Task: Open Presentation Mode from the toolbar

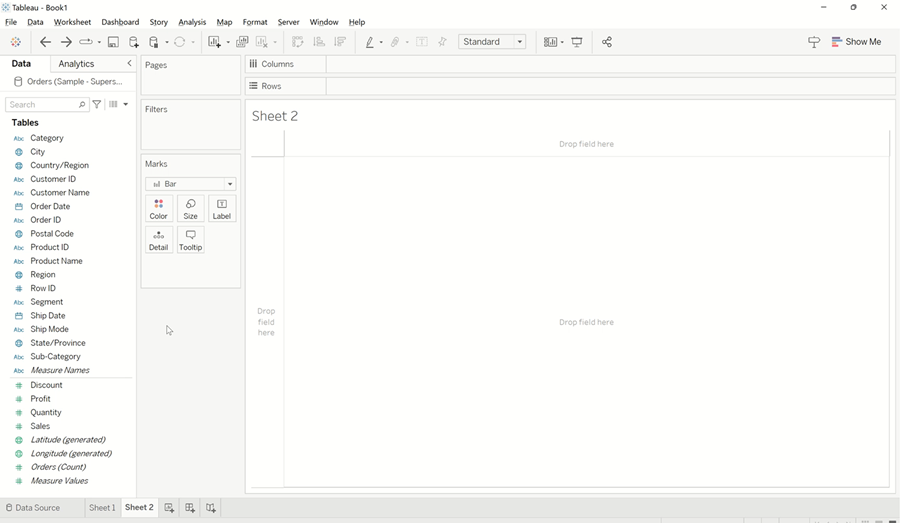Action: pos(577,42)
